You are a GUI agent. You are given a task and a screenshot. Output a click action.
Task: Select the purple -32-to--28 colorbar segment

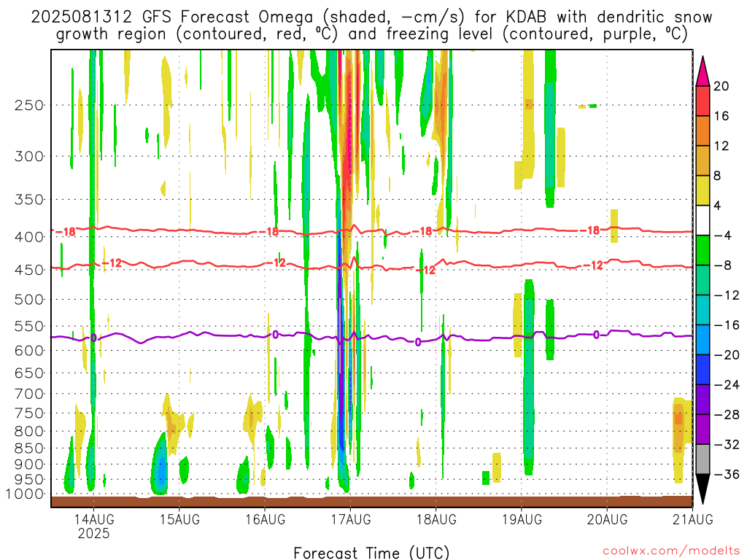pos(703,429)
